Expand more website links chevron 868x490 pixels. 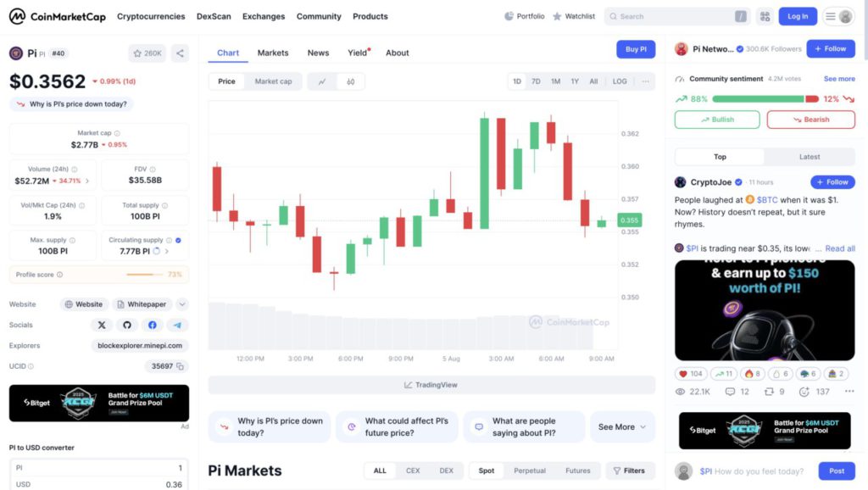(x=182, y=304)
